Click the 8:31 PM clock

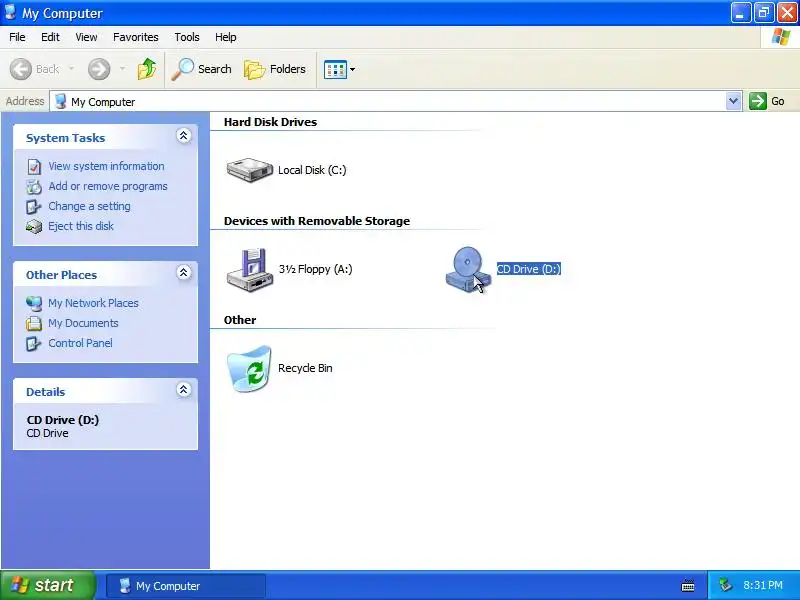[763, 585]
